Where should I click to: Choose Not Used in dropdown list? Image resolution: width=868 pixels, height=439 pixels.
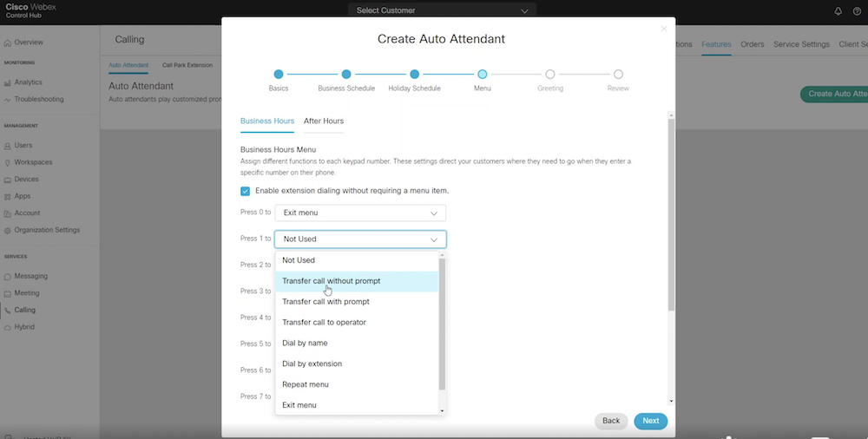(357, 260)
